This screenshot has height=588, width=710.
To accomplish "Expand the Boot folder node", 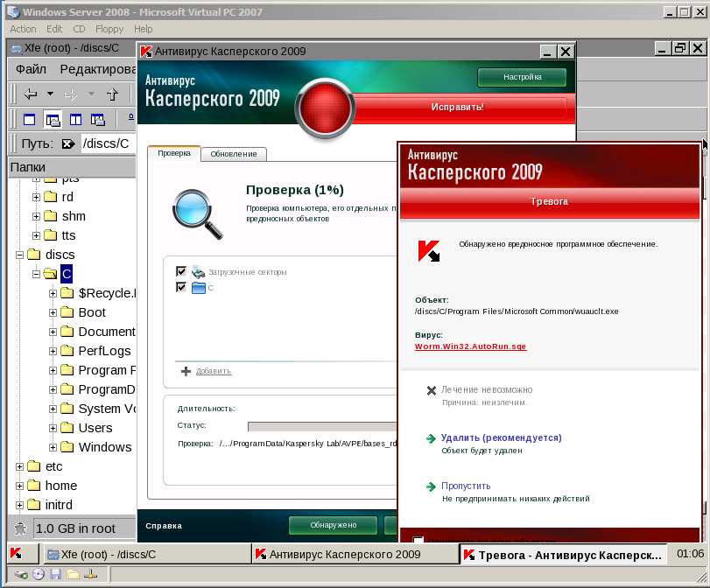I will [53, 312].
